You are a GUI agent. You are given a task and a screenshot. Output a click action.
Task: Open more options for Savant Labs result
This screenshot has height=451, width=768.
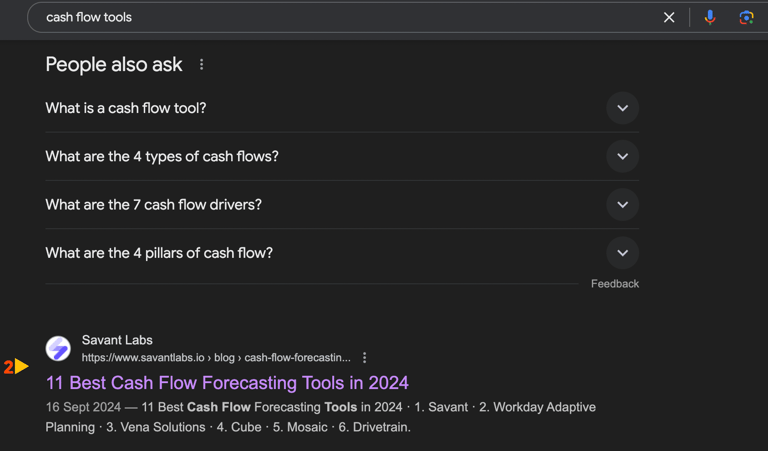[364, 357]
